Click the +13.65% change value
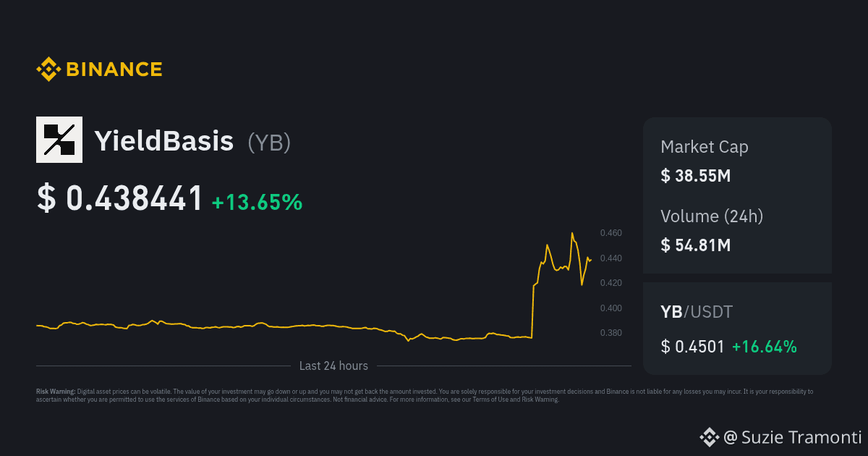The width and height of the screenshot is (868, 456). [x=257, y=202]
